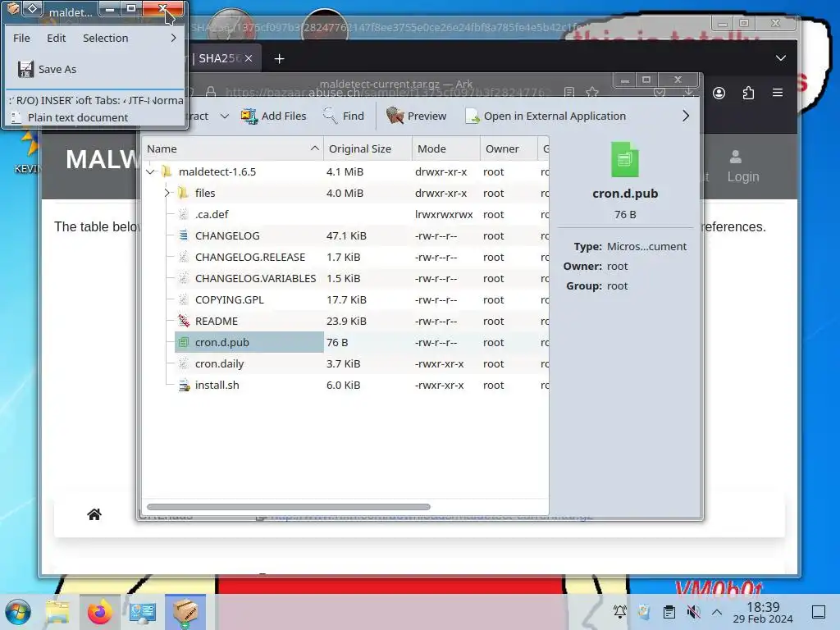The width and height of the screenshot is (840, 630).
Task: Close the SHA256 browser tab
Action: tap(249, 58)
